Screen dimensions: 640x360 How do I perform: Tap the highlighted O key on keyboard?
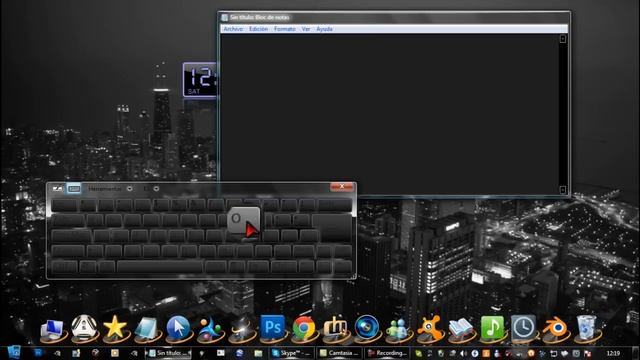click(x=243, y=220)
